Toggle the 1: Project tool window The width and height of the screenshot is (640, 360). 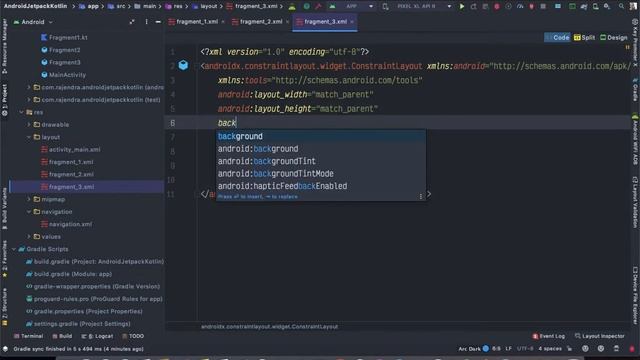point(4,100)
